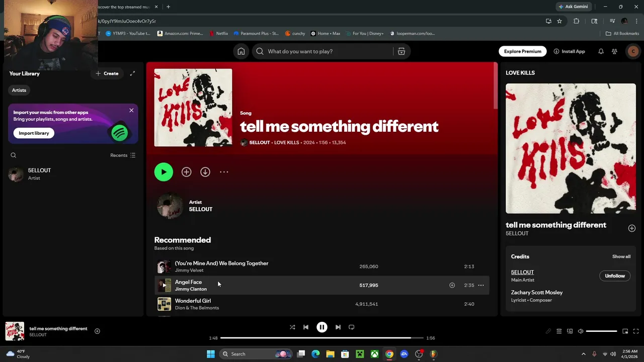644x362 pixels.
Task: Open (You're Mine And) We Belong Together
Action: (x=221, y=263)
